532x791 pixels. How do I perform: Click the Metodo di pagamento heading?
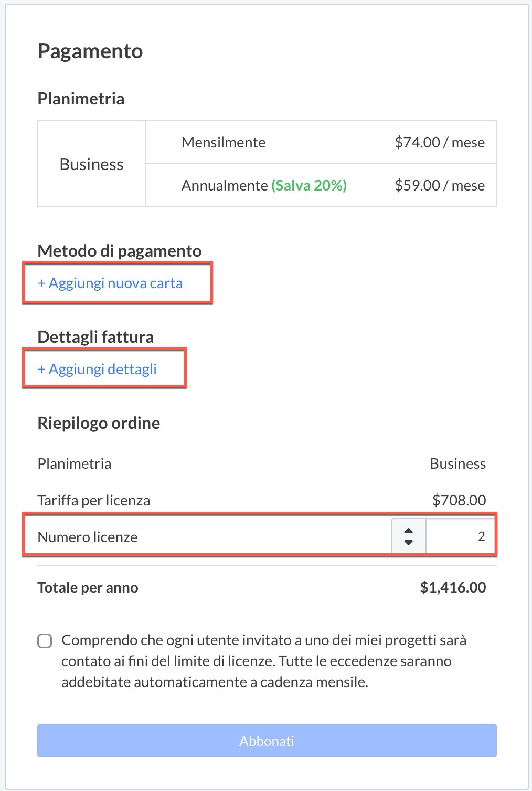[x=120, y=251]
